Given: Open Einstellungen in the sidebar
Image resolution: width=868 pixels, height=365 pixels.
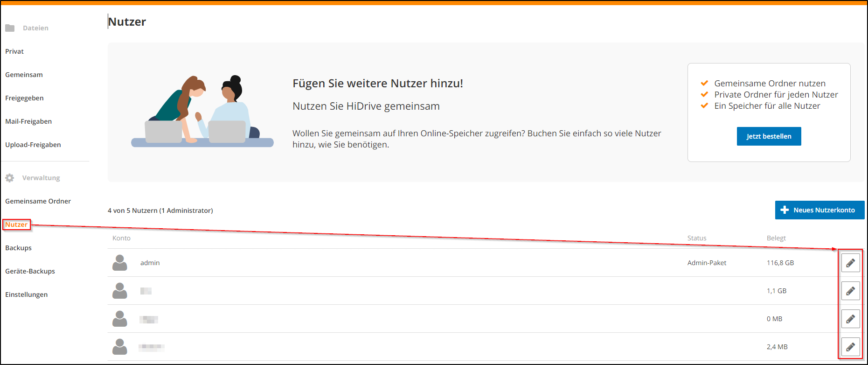Looking at the screenshot, I should coord(27,295).
